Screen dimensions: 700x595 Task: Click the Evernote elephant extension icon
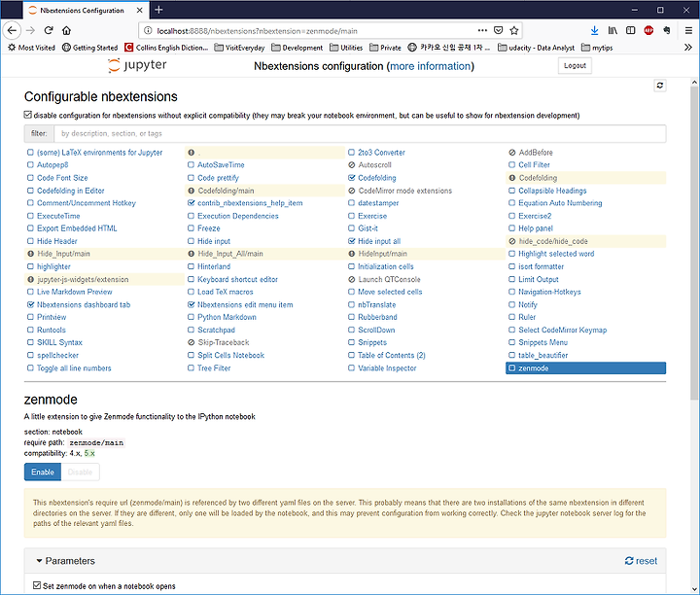[667, 30]
